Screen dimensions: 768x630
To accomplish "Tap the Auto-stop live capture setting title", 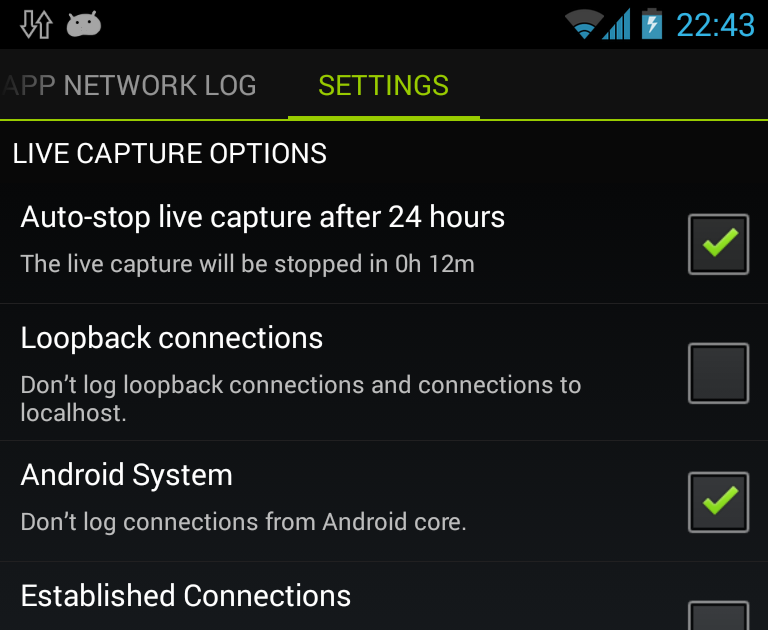I will click(x=263, y=217).
